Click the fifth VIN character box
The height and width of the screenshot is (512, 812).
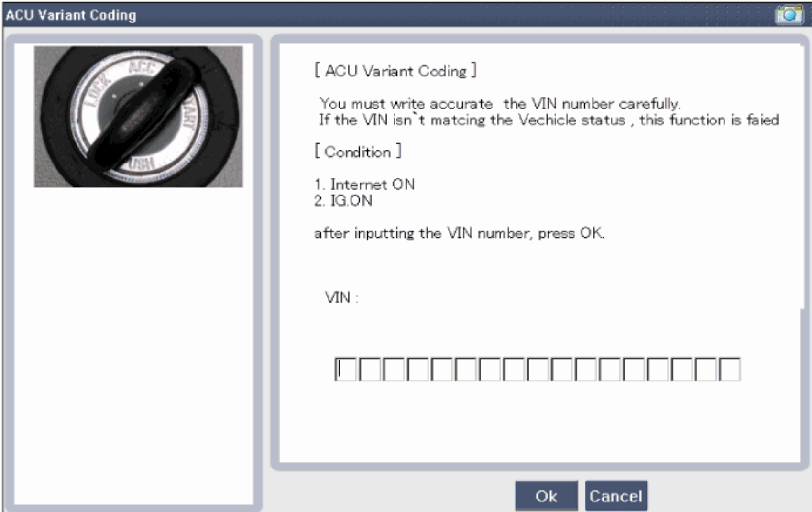[x=441, y=369]
